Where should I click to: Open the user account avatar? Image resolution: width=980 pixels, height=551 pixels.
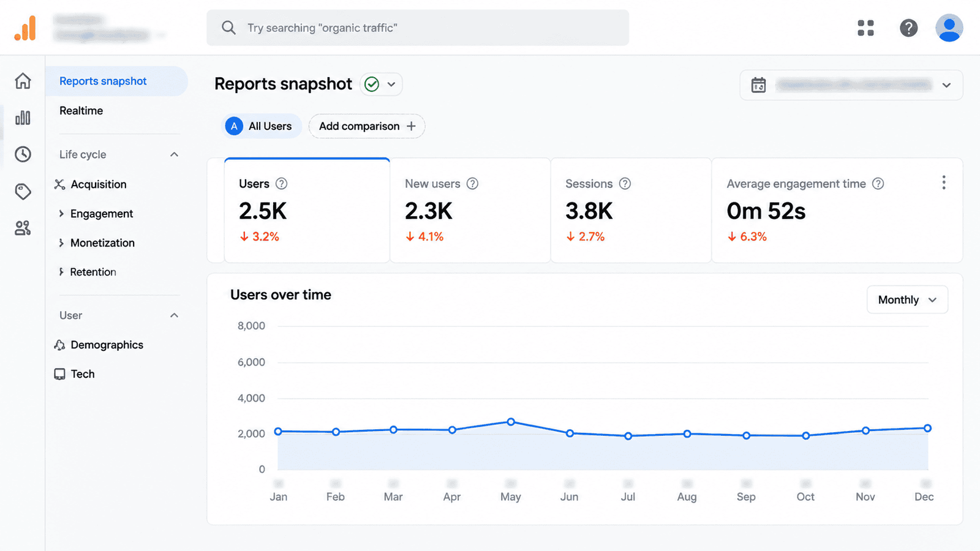(x=949, y=28)
